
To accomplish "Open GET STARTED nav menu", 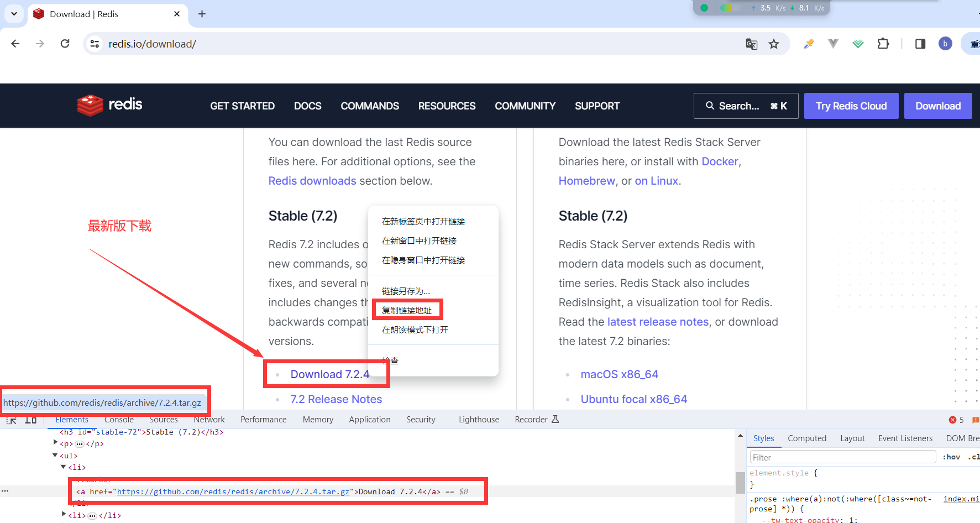I will point(242,106).
